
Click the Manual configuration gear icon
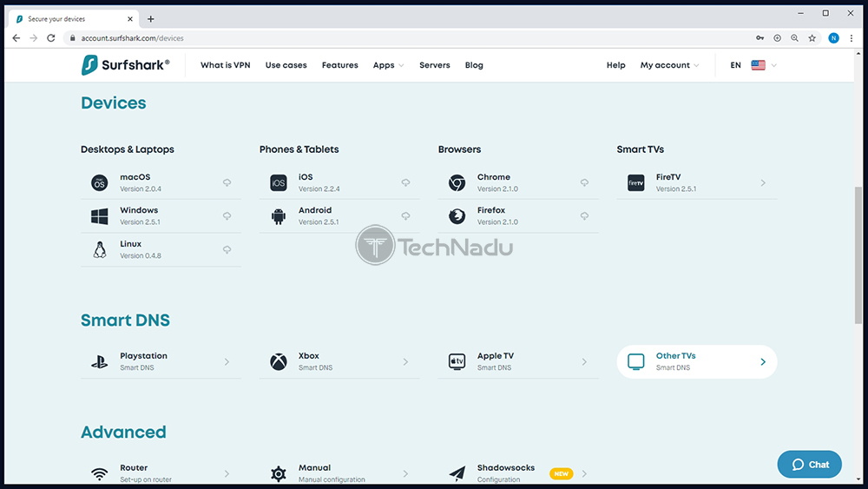tap(279, 473)
